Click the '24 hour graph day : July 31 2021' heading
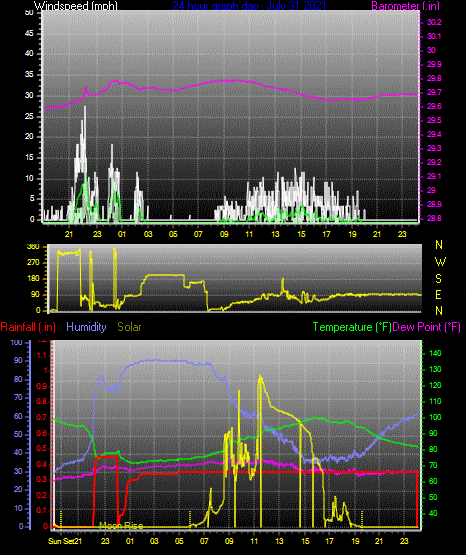466x555 pixels. pyautogui.click(x=249, y=6)
